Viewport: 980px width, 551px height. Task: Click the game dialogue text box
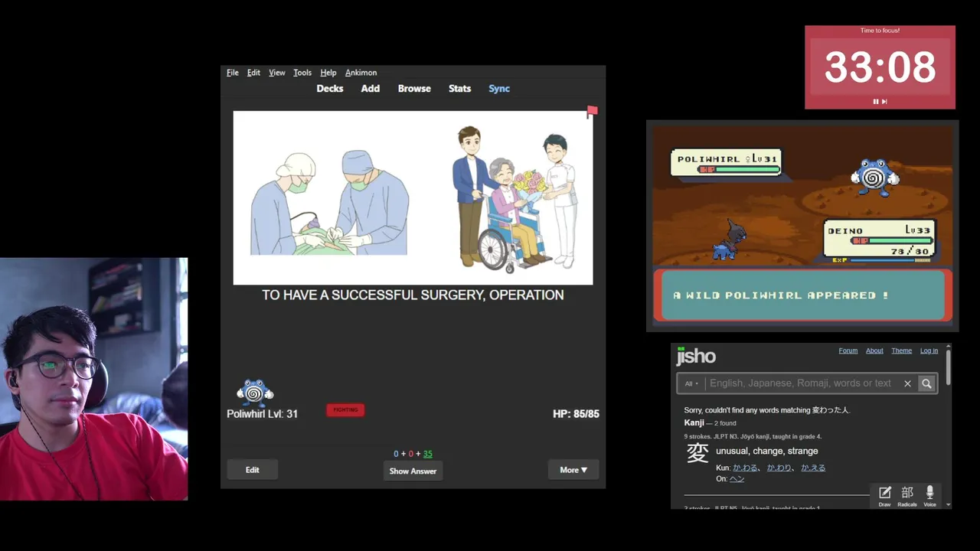tap(802, 295)
